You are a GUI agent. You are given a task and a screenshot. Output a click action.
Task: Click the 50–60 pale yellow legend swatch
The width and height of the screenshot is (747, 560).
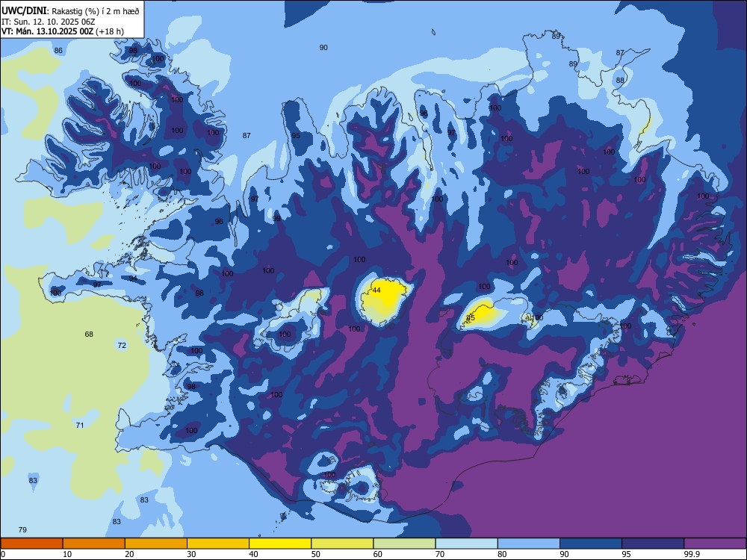[x=343, y=544]
